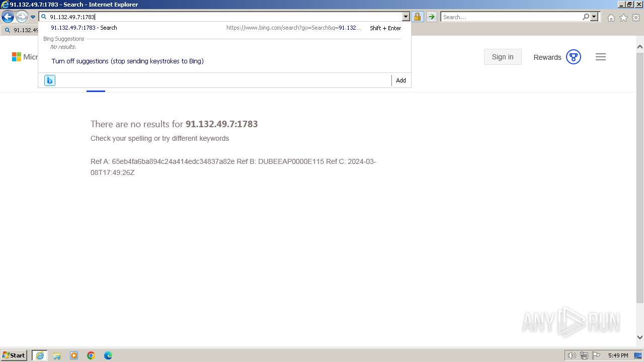Click the Search box field
Image resolution: width=644 pixels, height=362 pixels.
pos(511,17)
